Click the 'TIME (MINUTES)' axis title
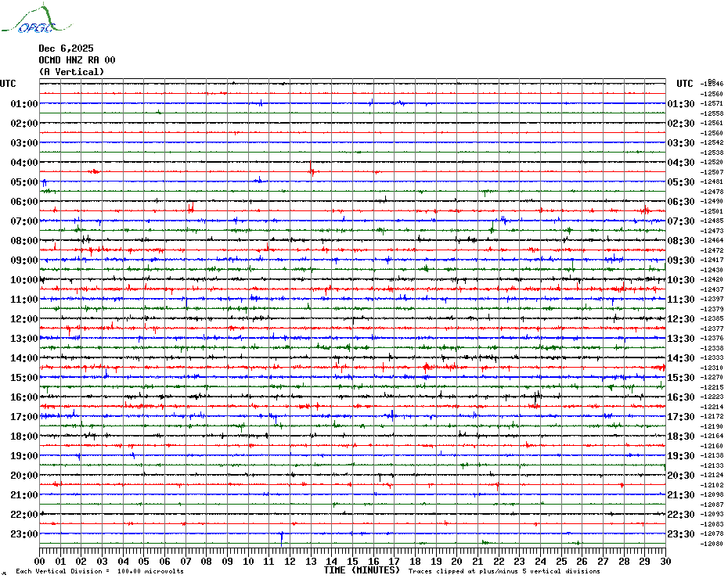This screenshot has width=728, height=582. [362, 570]
